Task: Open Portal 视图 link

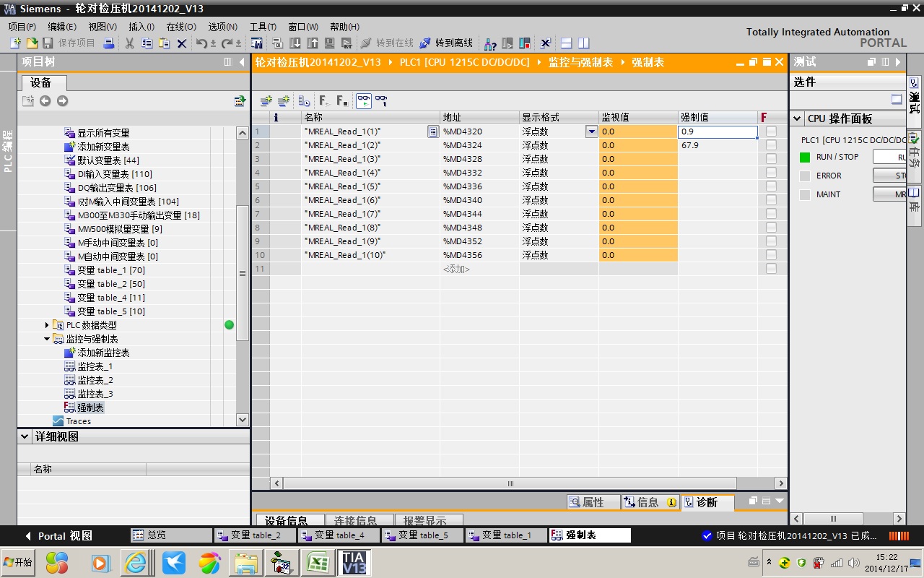Action: click(59, 536)
